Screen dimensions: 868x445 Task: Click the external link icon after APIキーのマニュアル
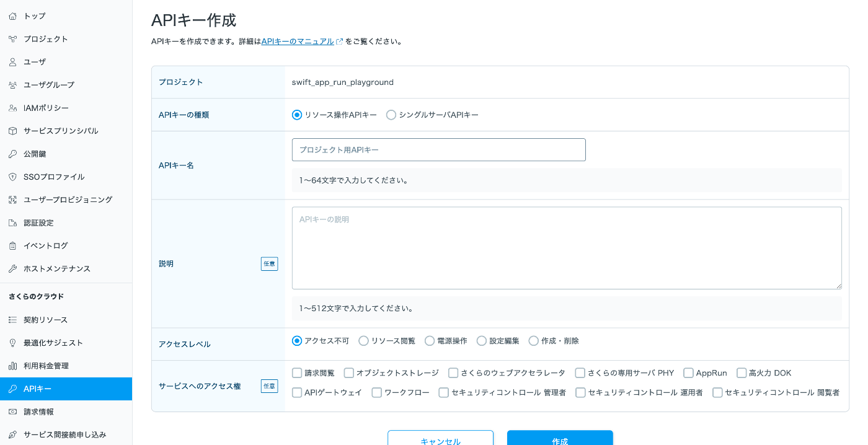[x=339, y=42]
